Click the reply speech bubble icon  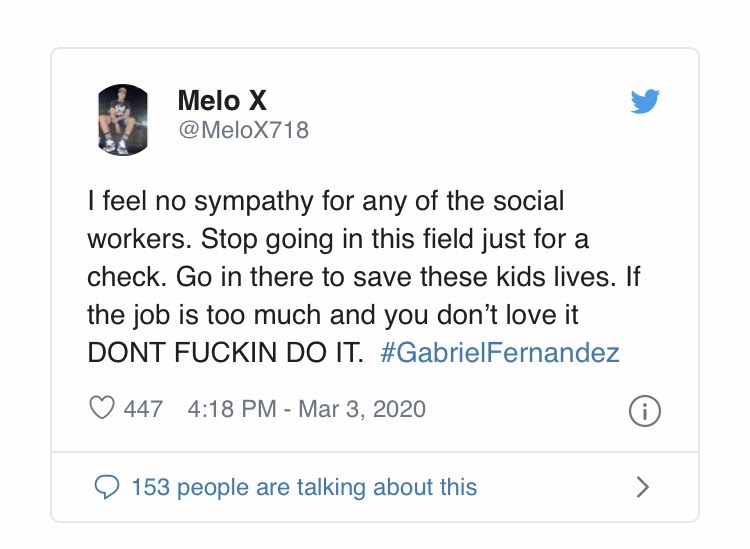tap(105, 487)
